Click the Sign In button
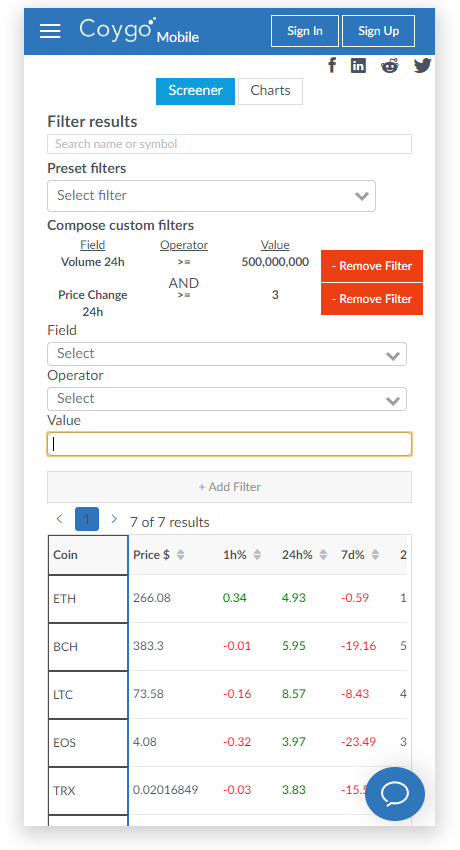 (x=305, y=31)
